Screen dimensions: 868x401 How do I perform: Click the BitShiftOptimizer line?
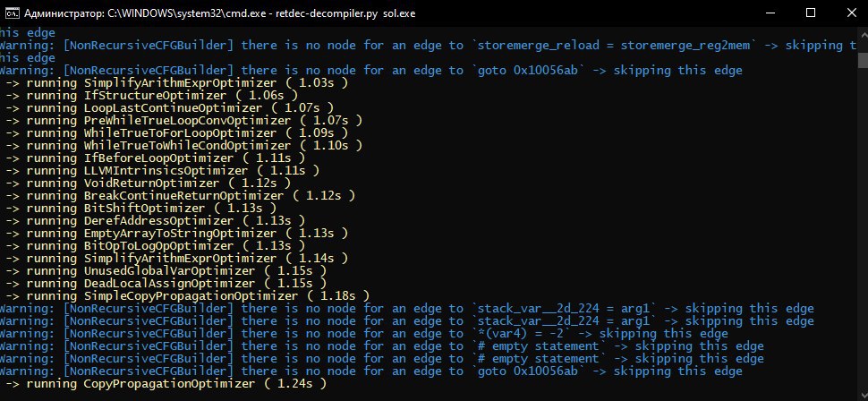(x=140, y=209)
